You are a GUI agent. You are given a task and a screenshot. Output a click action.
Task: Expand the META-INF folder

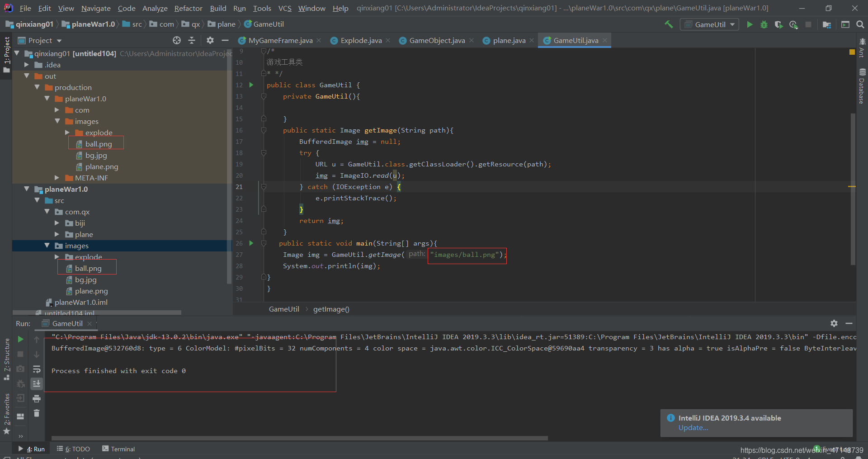click(57, 178)
